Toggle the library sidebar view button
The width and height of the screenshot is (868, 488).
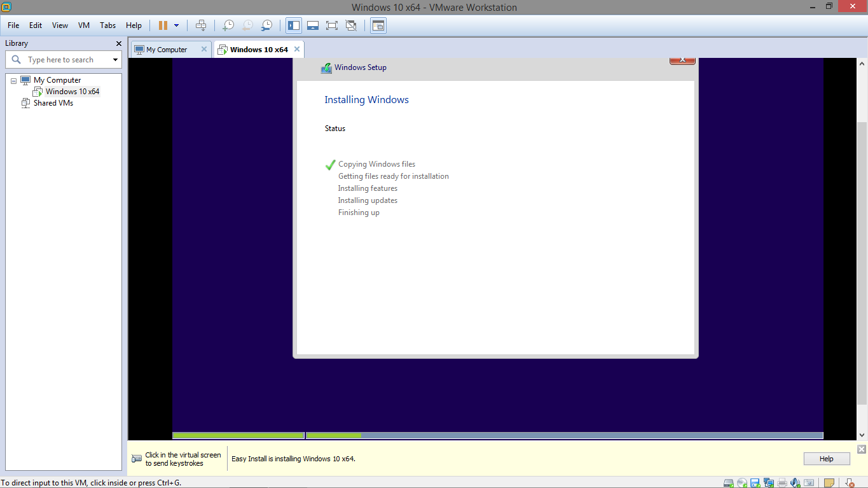[x=294, y=25]
